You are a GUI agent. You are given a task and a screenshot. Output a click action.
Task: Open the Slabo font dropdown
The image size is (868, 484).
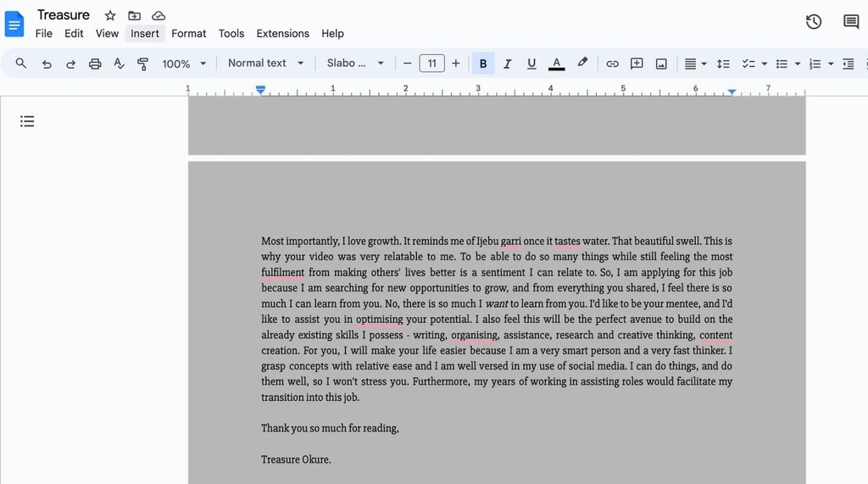(355, 63)
